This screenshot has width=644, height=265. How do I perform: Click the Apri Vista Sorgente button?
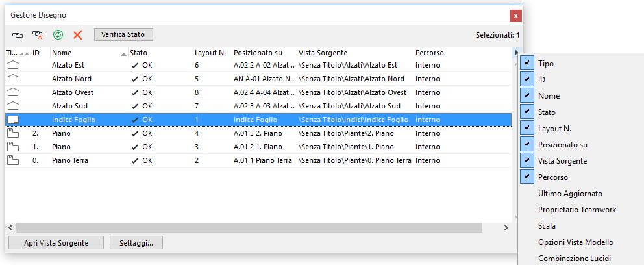pos(55,243)
